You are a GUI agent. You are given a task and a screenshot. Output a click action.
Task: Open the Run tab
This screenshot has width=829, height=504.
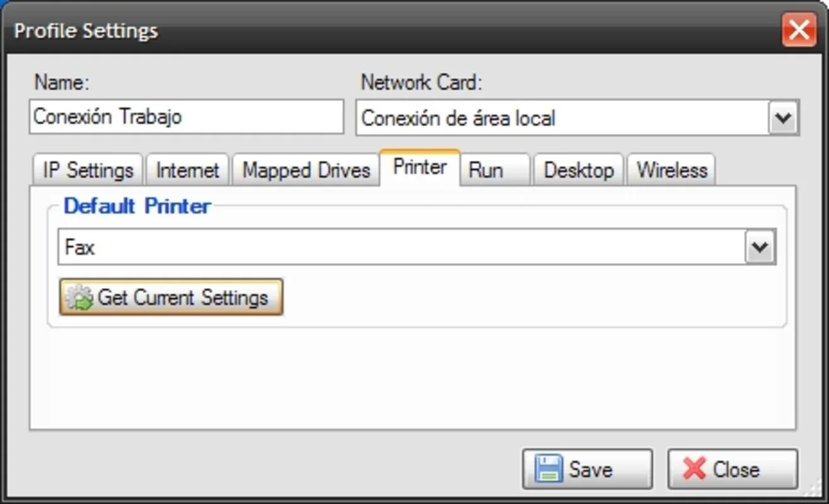tap(496, 170)
